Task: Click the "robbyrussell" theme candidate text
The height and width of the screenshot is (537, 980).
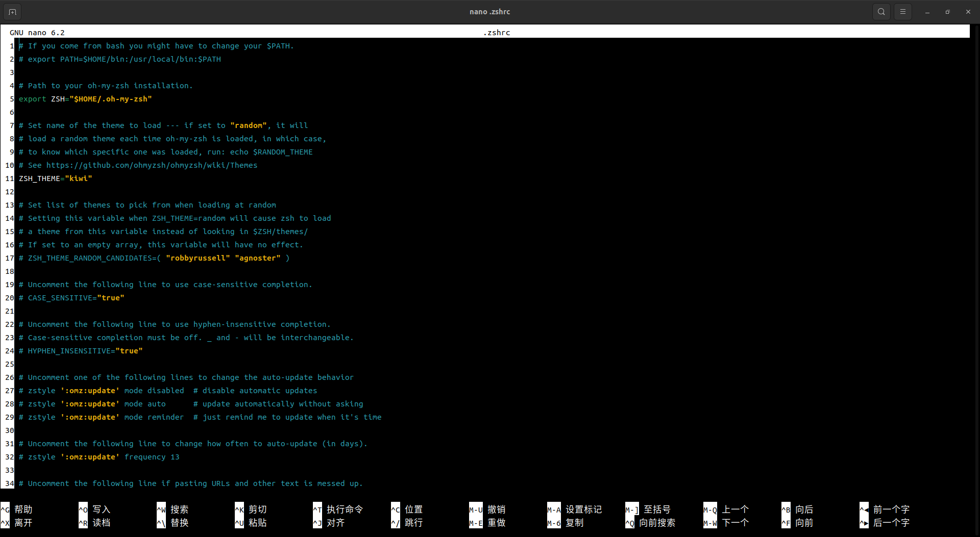Action: pyautogui.click(x=198, y=258)
